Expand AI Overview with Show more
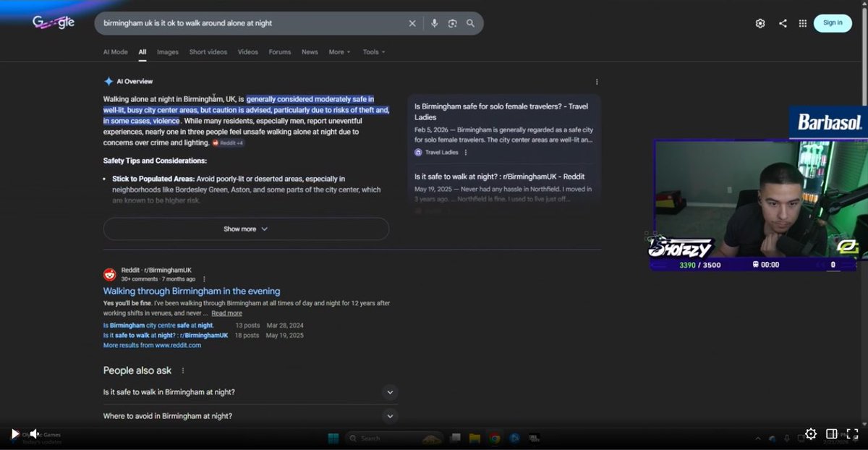 [246, 229]
